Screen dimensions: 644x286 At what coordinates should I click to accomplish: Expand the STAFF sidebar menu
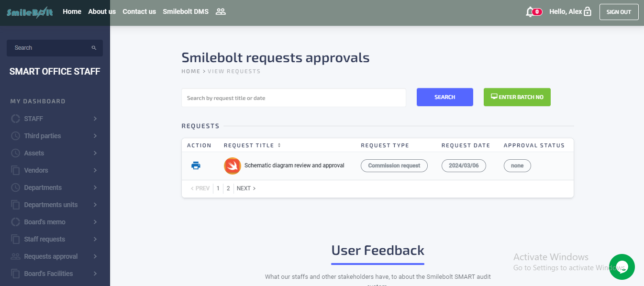coord(54,119)
